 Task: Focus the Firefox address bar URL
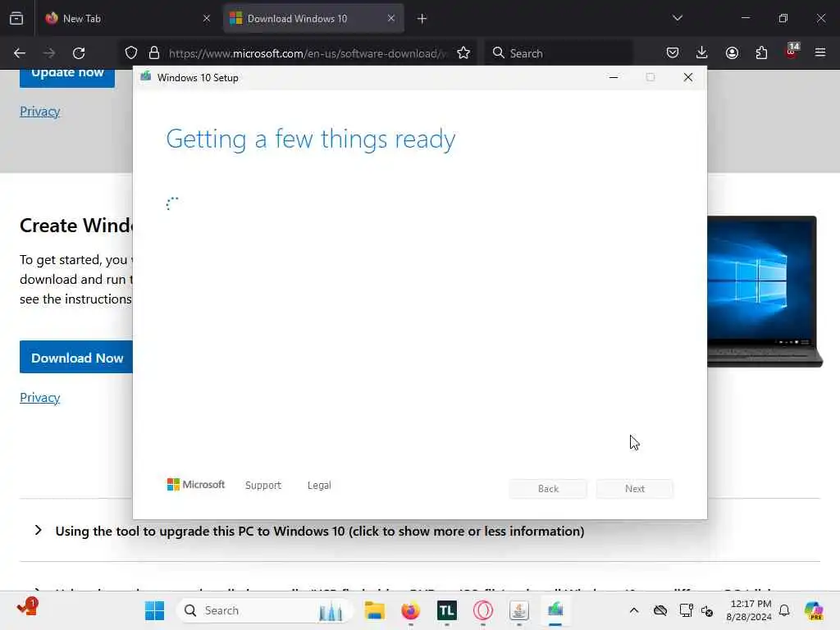pos(307,53)
